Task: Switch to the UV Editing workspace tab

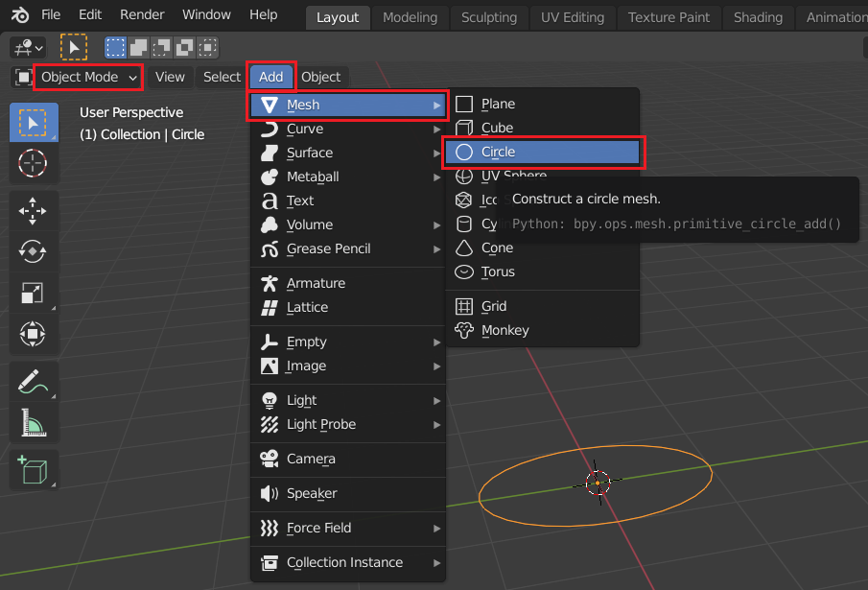Action: pos(573,17)
